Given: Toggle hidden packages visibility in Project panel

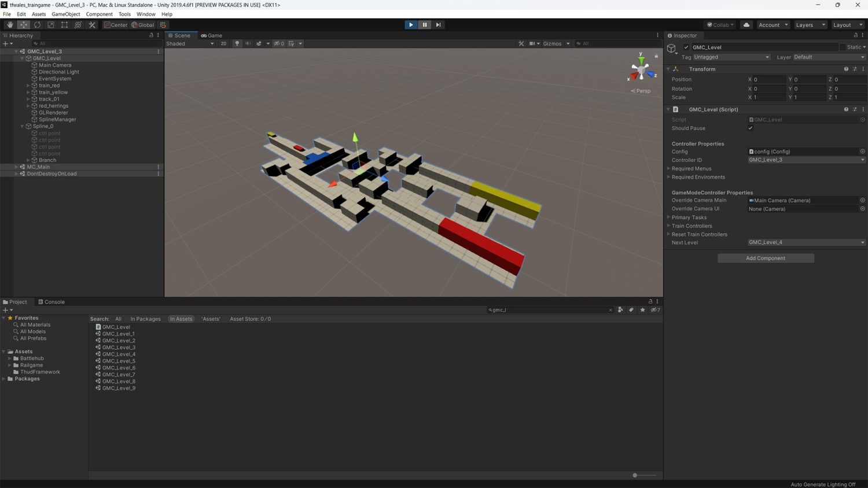Looking at the screenshot, I should point(655,310).
